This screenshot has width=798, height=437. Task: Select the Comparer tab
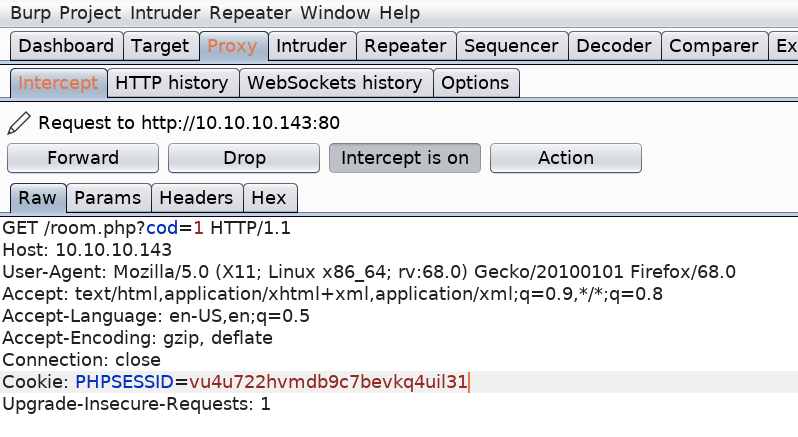(x=714, y=46)
